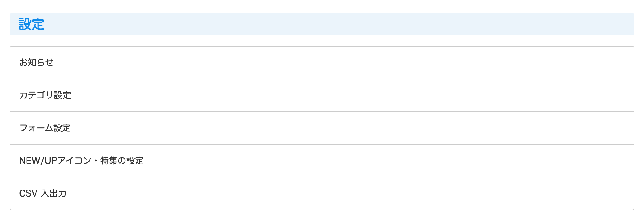The image size is (644, 222).
Task: Click the blue 設定 title text
Action: pos(32,24)
